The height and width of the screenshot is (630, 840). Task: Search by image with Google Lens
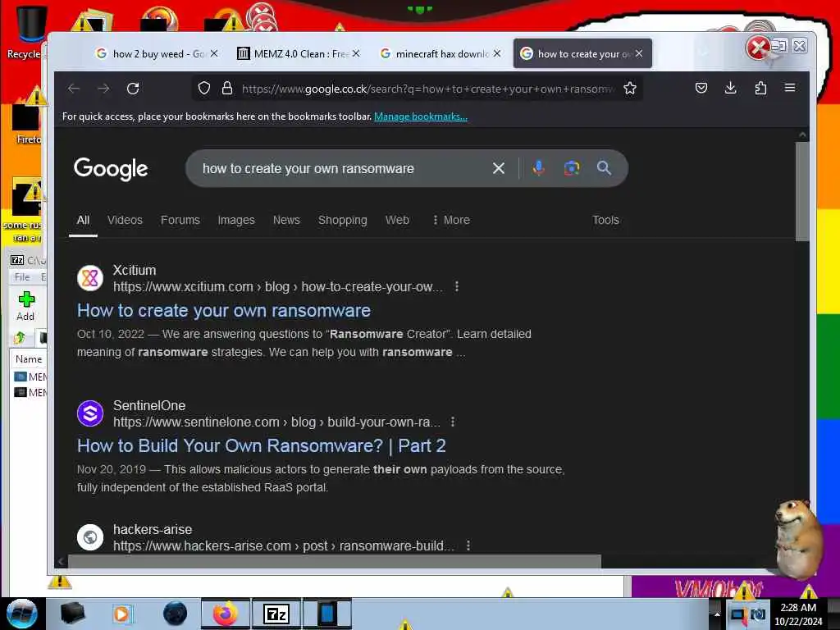(x=572, y=168)
